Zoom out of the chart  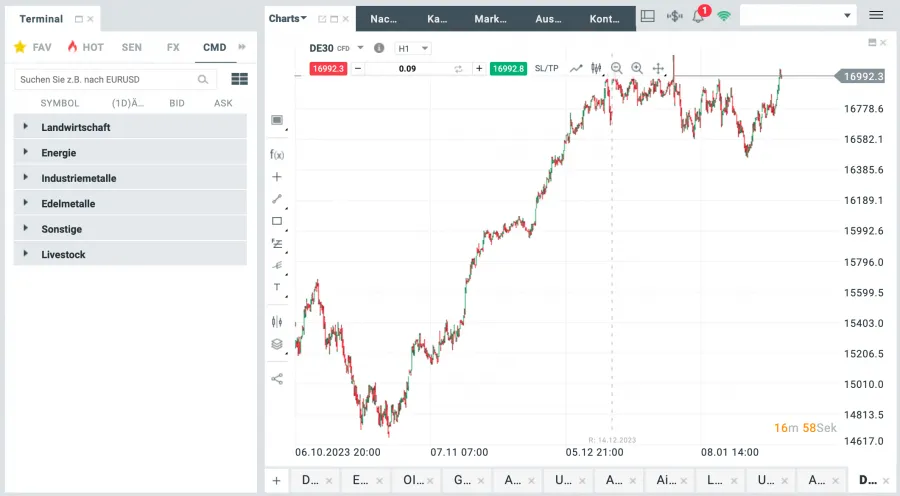[616, 68]
